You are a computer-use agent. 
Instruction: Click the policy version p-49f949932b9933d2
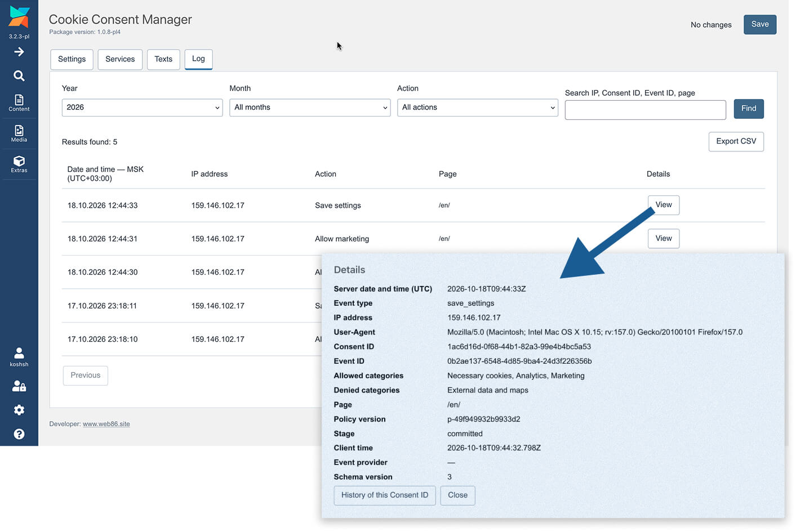click(x=484, y=419)
